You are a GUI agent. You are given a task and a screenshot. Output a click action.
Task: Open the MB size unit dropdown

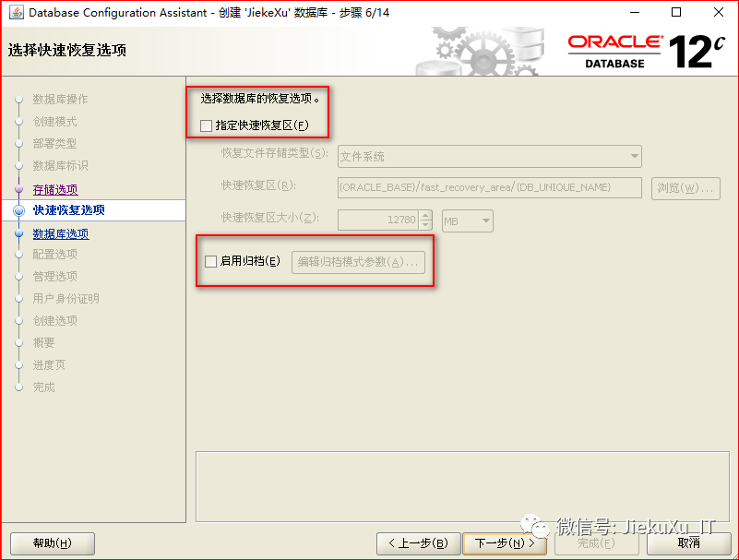(x=468, y=221)
